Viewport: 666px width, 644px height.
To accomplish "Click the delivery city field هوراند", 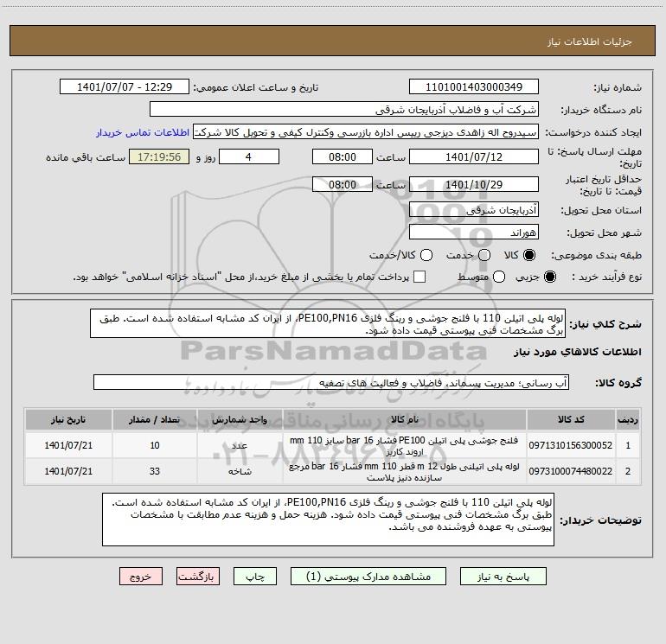I will [x=474, y=233].
